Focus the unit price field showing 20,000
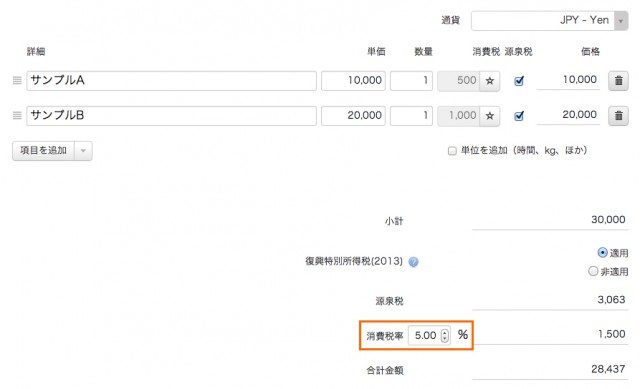This screenshot has height=389, width=640. (353, 116)
